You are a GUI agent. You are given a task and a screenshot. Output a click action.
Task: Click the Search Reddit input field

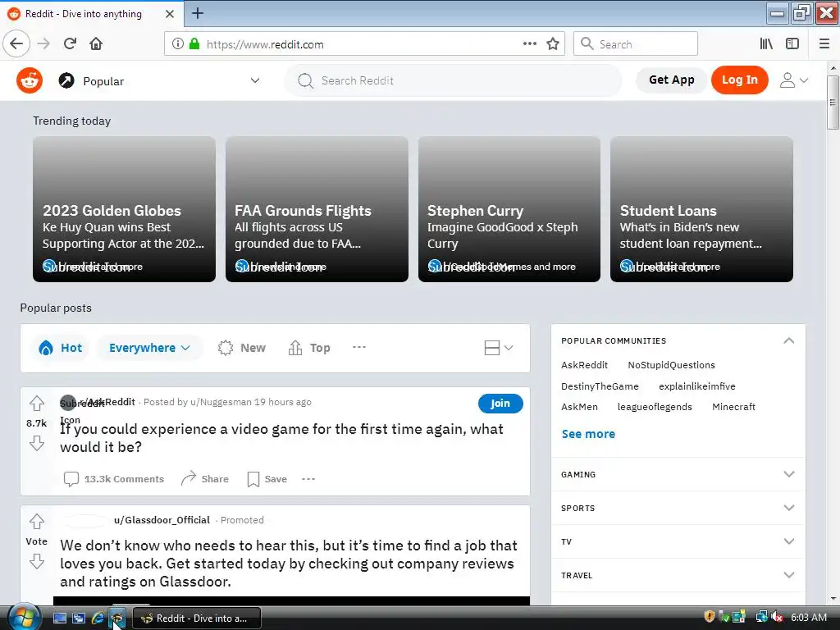(x=453, y=80)
